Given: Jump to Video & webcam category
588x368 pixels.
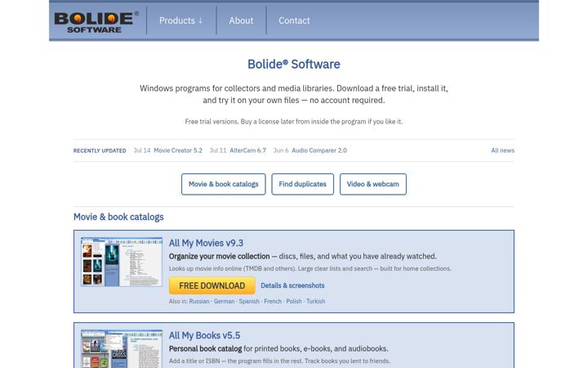Looking at the screenshot, I should coord(372,184).
